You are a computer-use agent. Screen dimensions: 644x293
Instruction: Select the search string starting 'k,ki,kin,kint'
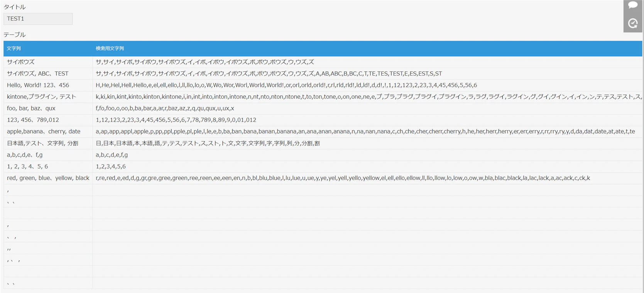(x=368, y=97)
